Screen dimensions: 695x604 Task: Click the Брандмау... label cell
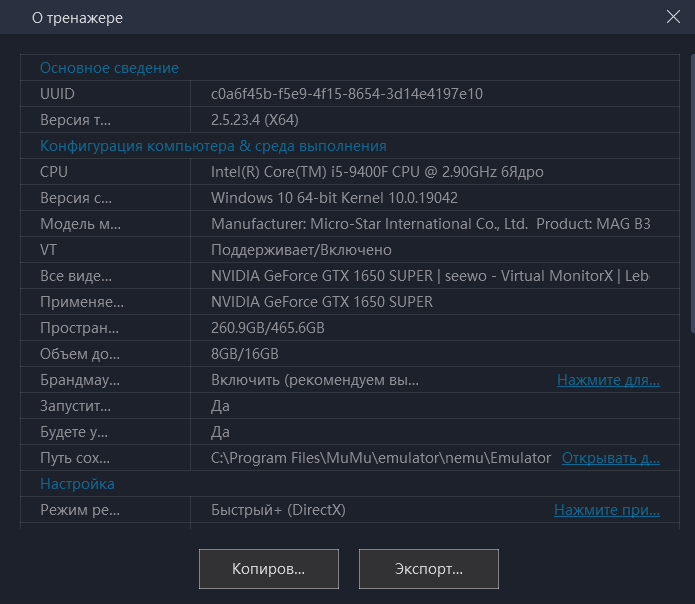coord(105,380)
